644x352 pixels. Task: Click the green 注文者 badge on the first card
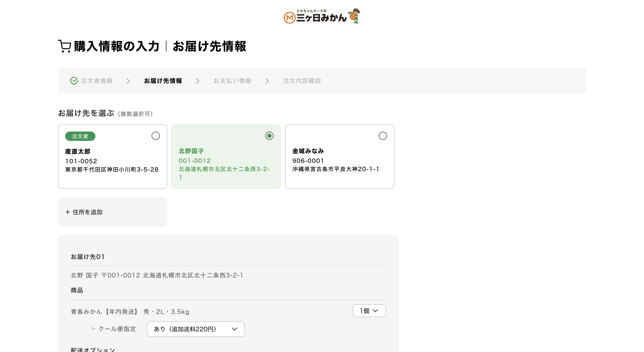80,136
